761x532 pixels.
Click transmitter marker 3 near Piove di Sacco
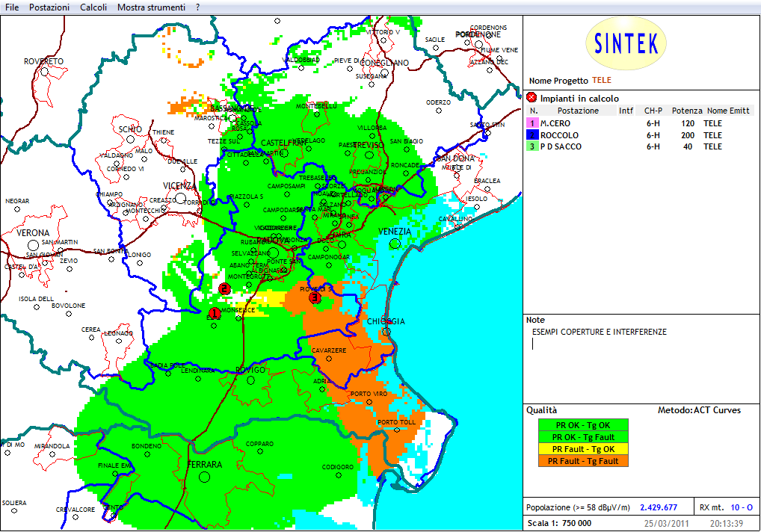[x=315, y=297]
